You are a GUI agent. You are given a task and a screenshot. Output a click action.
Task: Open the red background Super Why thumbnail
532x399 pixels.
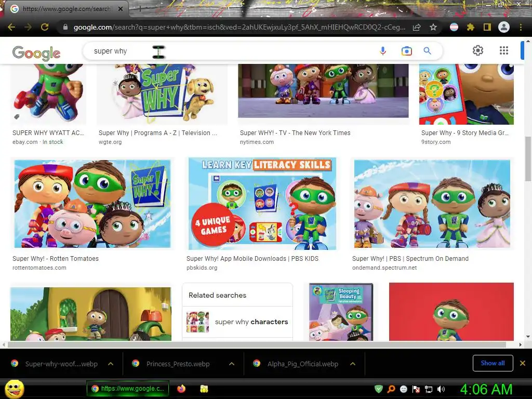(451, 312)
